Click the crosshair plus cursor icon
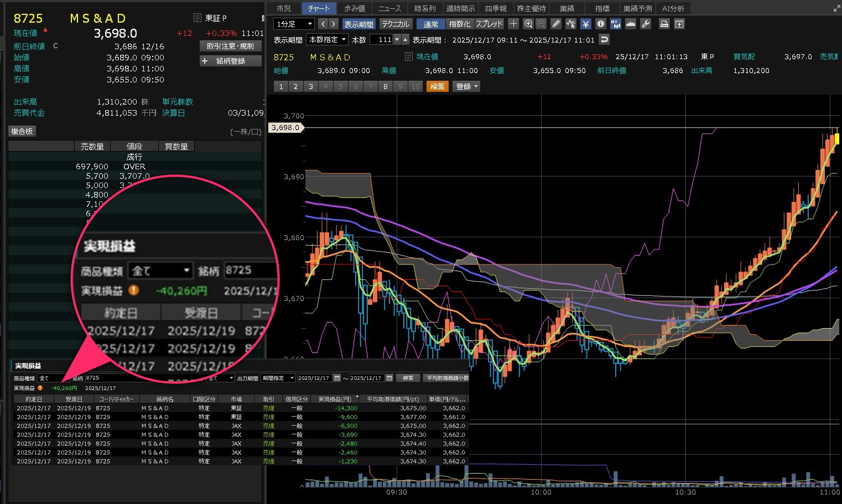 (513, 24)
